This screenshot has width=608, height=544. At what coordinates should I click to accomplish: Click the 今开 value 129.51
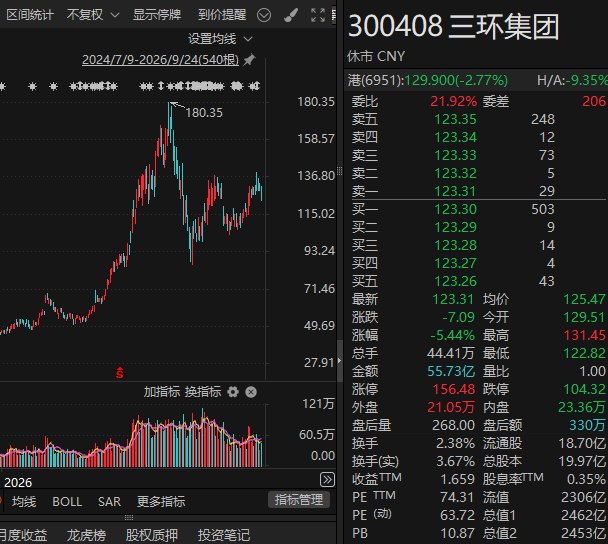[584, 317]
